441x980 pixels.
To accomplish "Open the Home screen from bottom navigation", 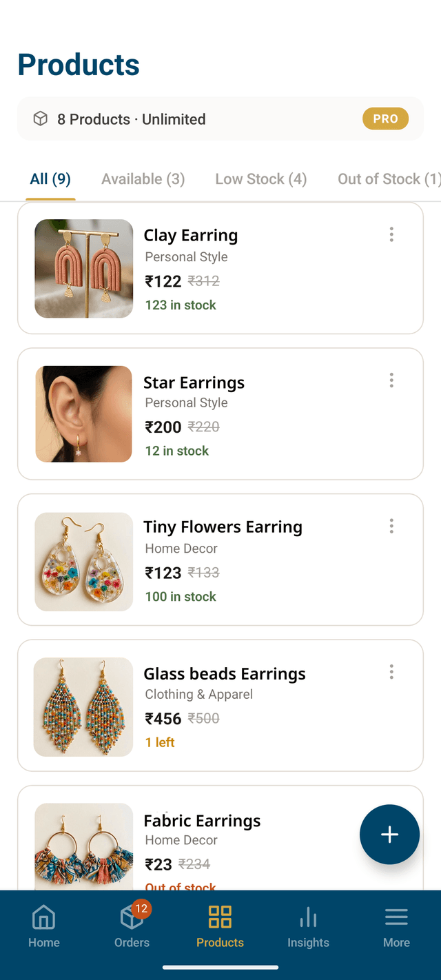I will click(x=43, y=926).
